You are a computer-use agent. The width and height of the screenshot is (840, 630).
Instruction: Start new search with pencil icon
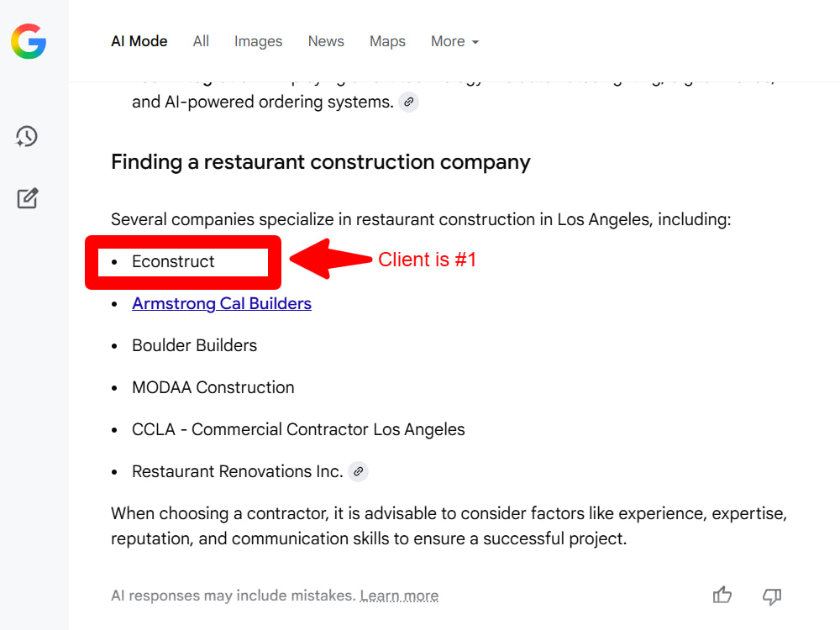28,198
